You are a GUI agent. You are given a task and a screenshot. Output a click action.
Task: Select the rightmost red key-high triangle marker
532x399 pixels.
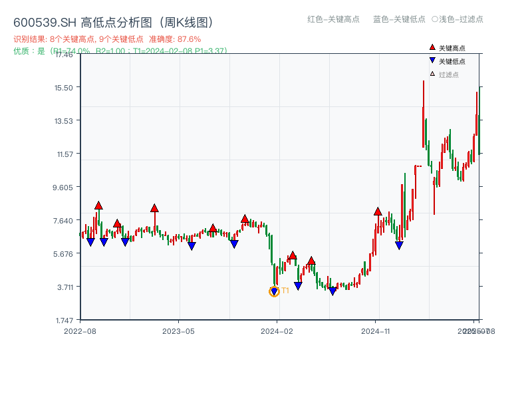(378, 211)
